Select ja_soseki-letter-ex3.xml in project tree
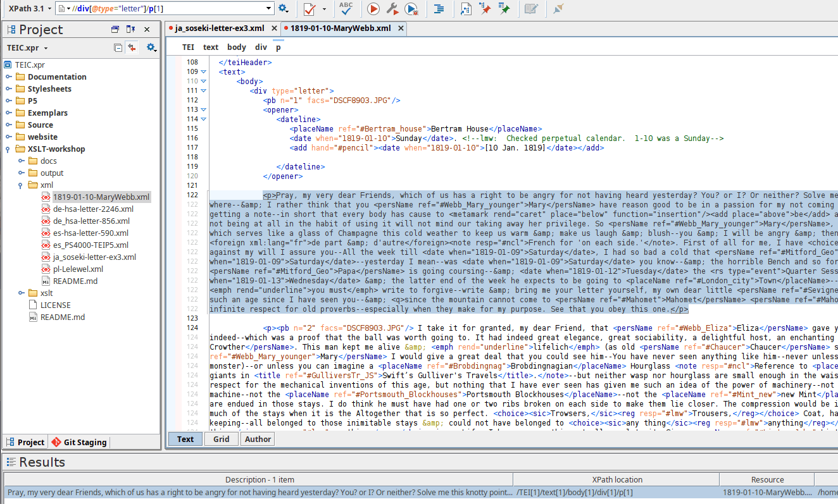The width and height of the screenshot is (838, 504). pos(94,257)
